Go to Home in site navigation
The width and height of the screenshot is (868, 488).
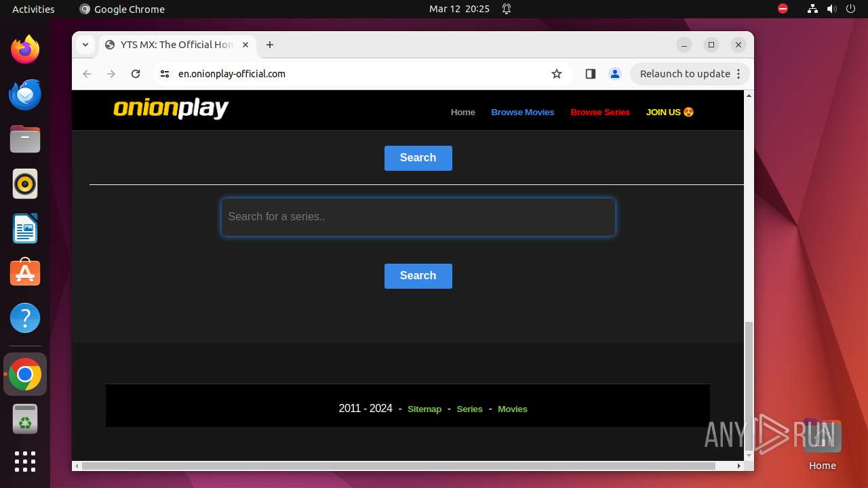tap(463, 112)
